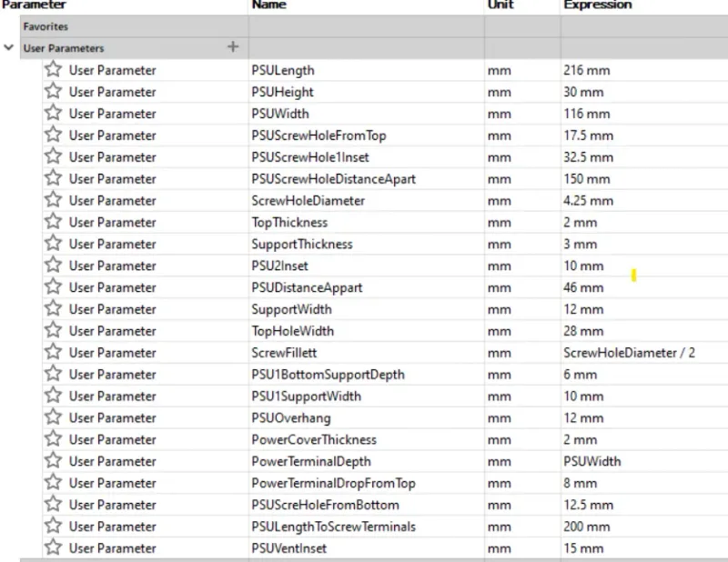Star the PSUVentInset parameter
This screenshot has height=562, width=728.
click(x=54, y=547)
